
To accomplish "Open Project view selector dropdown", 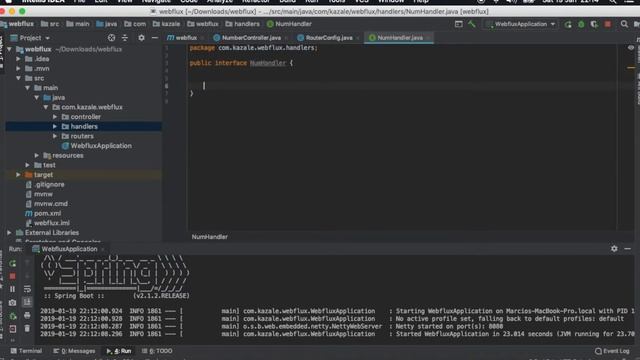I will pos(31,38).
